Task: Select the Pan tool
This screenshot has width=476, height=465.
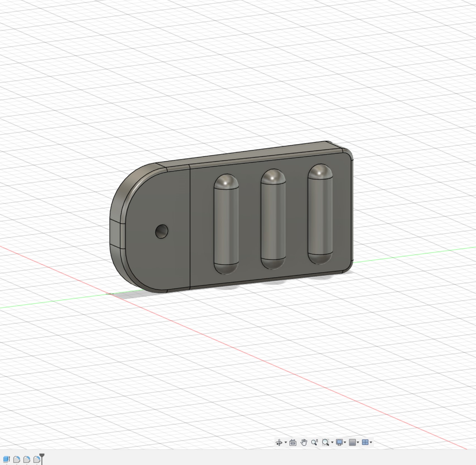Action: [x=304, y=443]
